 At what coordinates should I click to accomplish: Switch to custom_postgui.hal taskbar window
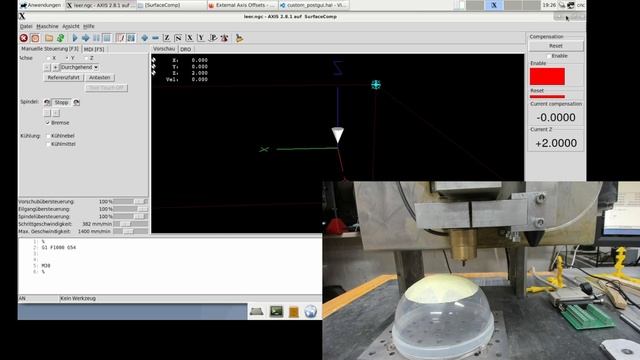tap(314, 5)
